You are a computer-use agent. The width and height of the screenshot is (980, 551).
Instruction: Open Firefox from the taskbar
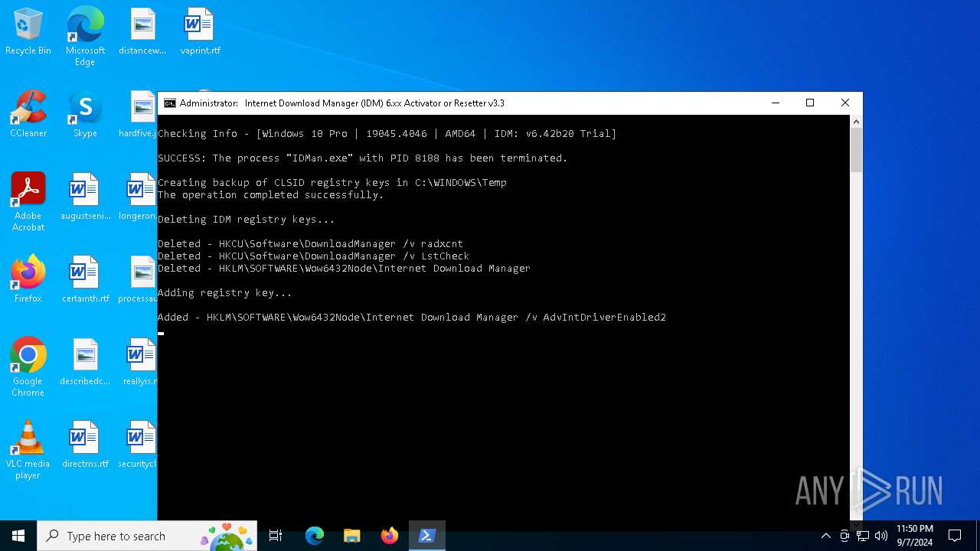(x=390, y=536)
